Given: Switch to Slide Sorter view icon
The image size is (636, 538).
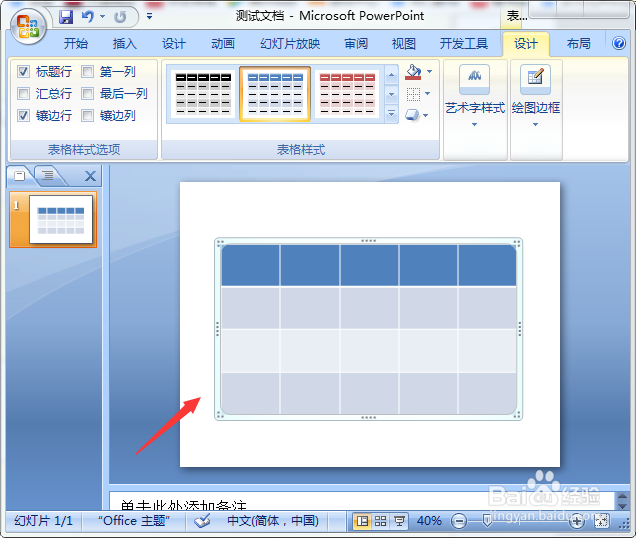Looking at the screenshot, I should [380, 521].
